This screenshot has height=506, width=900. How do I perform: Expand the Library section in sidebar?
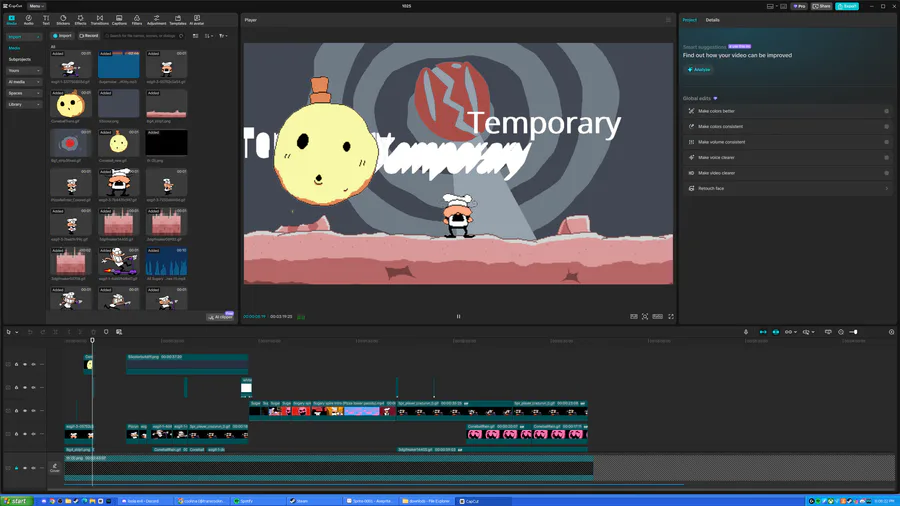[x=24, y=104]
